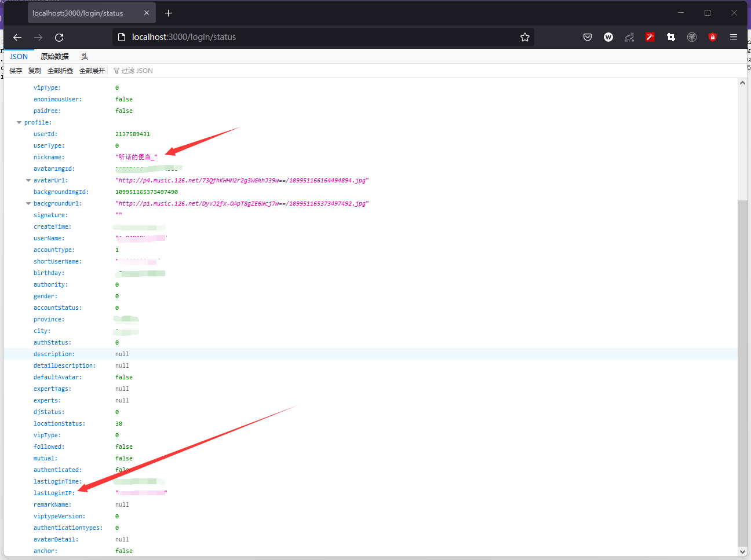Select the detailDescription row key

click(65, 366)
